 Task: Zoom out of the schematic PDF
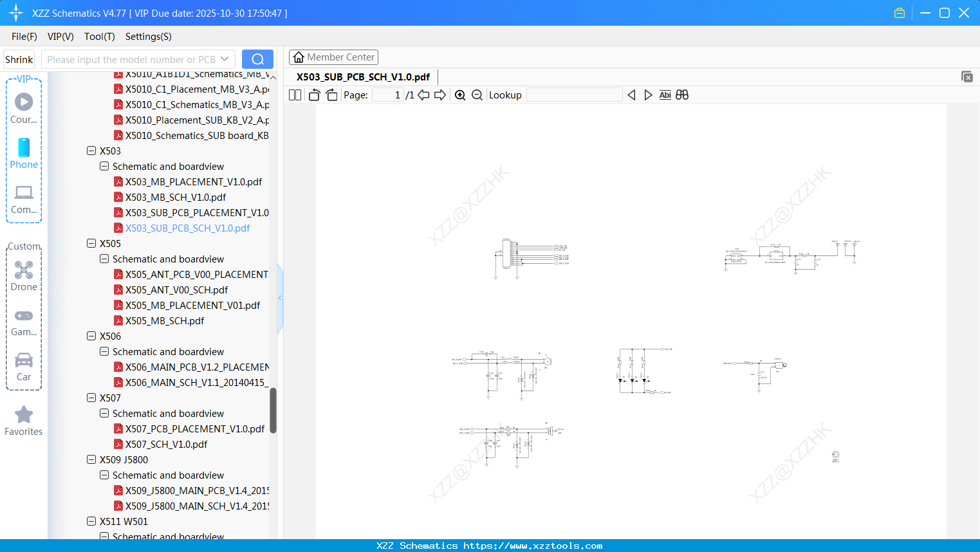pos(477,95)
